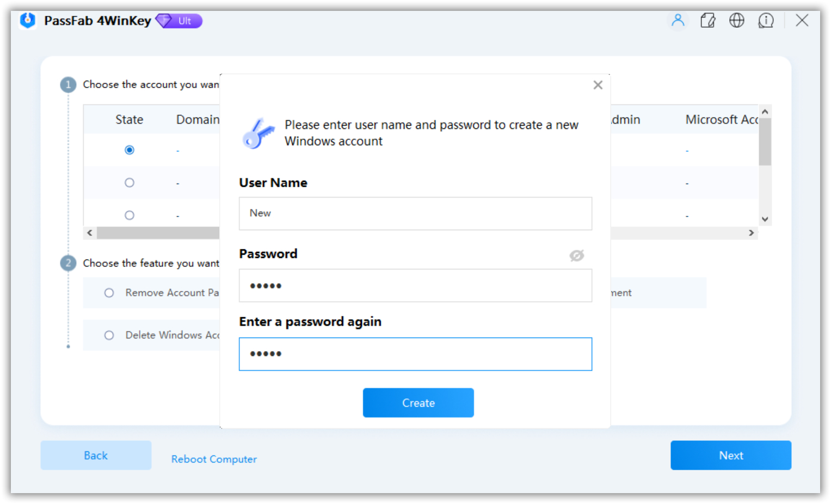Select the first account radio button

[x=130, y=150]
